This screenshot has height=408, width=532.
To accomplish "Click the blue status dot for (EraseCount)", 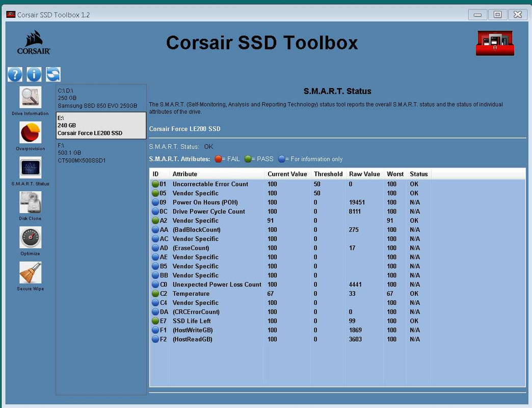I will tap(155, 248).
